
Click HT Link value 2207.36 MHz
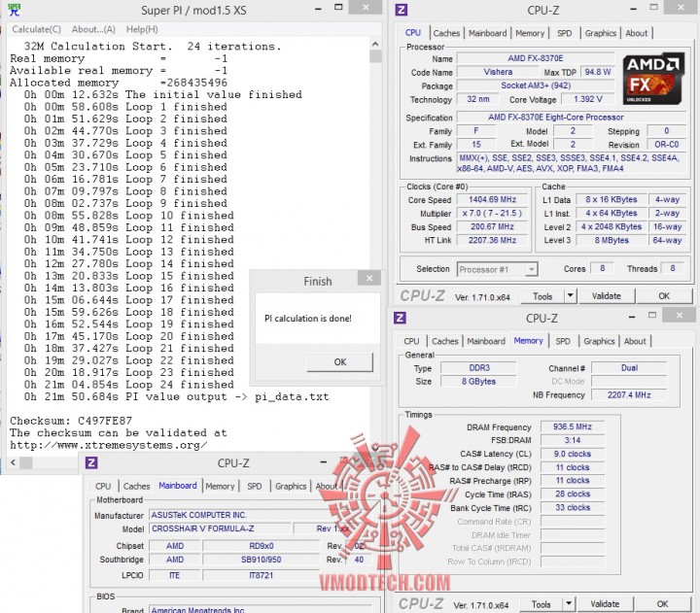pyautogui.click(x=492, y=240)
